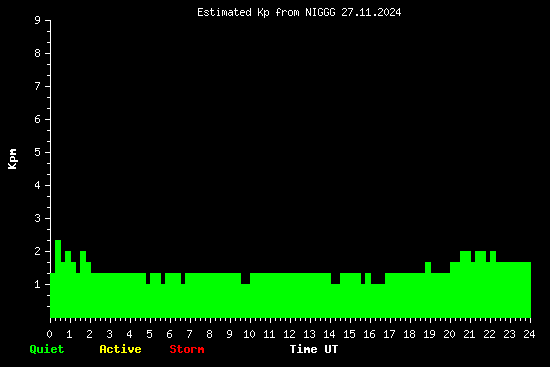Click the Kp value 9 axis label
This screenshot has width=550, height=367.
(x=38, y=20)
